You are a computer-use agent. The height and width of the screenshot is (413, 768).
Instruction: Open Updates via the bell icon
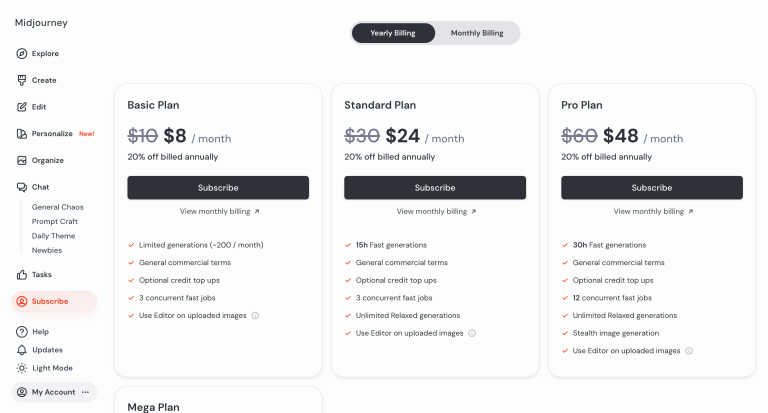point(22,350)
